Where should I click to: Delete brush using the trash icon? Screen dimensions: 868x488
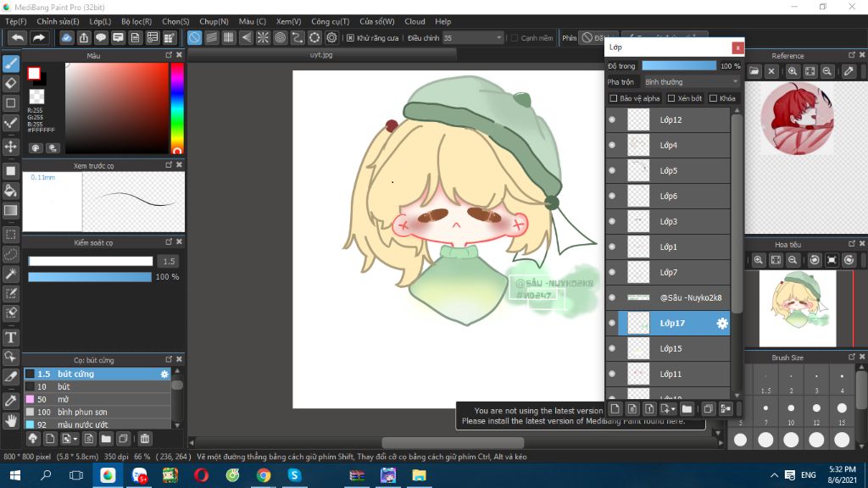(144, 439)
